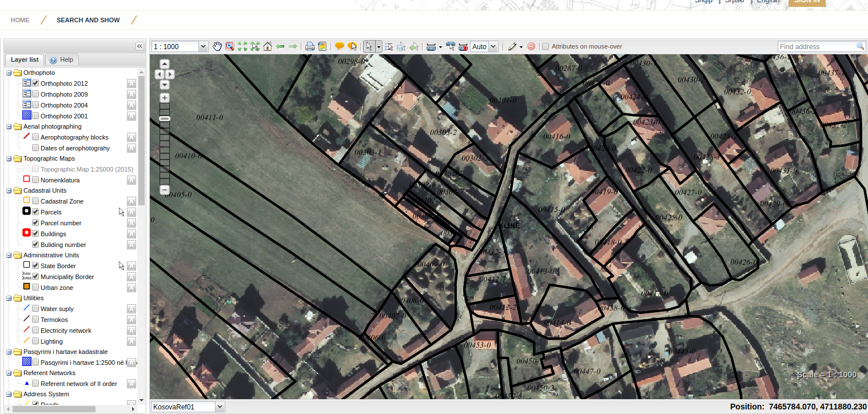Viewport: 868px width, 414px height.
Task: Click the orange speech bubble tooltip icon
Action: 339,46
